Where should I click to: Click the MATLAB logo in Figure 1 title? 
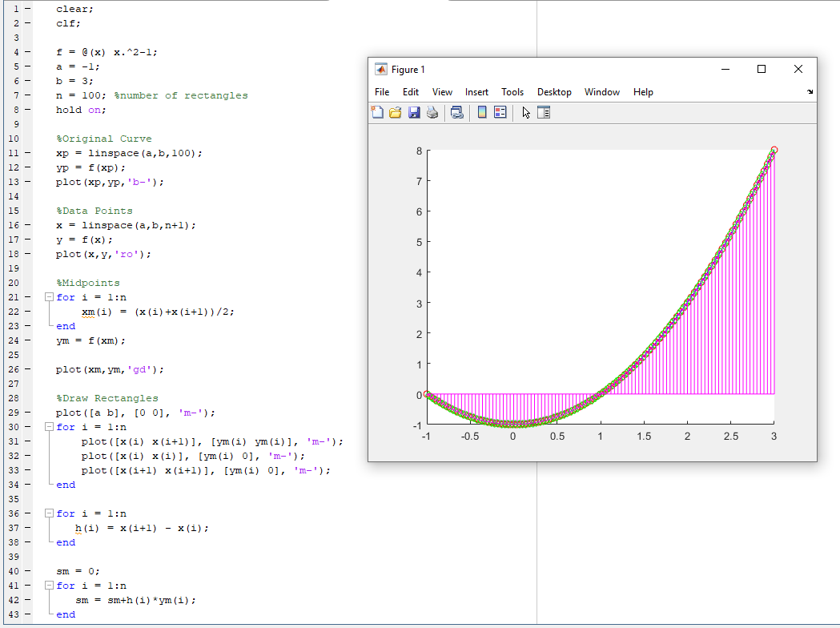(x=381, y=70)
